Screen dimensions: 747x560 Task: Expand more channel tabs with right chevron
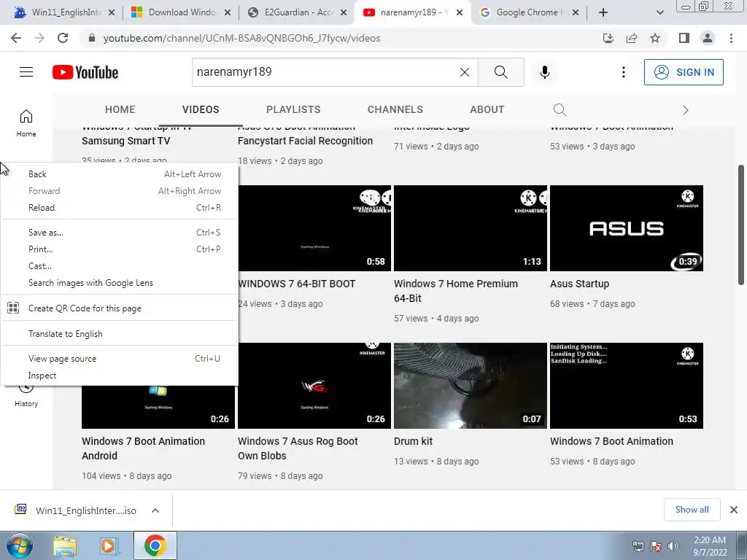[686, 111]
